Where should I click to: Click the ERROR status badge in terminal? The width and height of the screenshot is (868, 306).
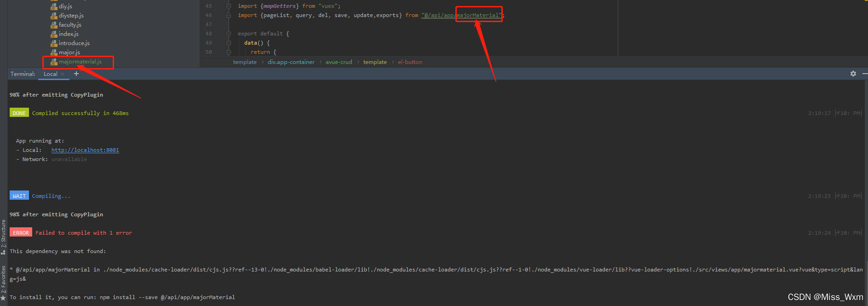point(21,232)
